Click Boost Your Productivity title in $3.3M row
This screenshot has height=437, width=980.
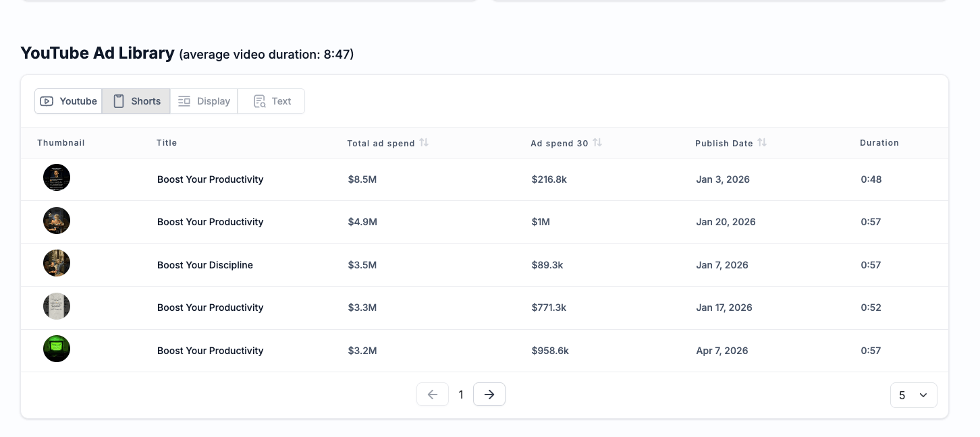pyautogui.click(x=211, y=308)
